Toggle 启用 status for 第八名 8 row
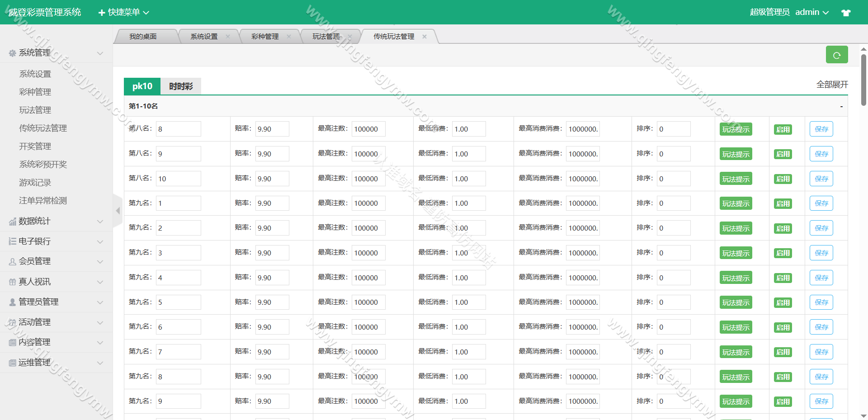The image size is (868, 420). point(783,129)
